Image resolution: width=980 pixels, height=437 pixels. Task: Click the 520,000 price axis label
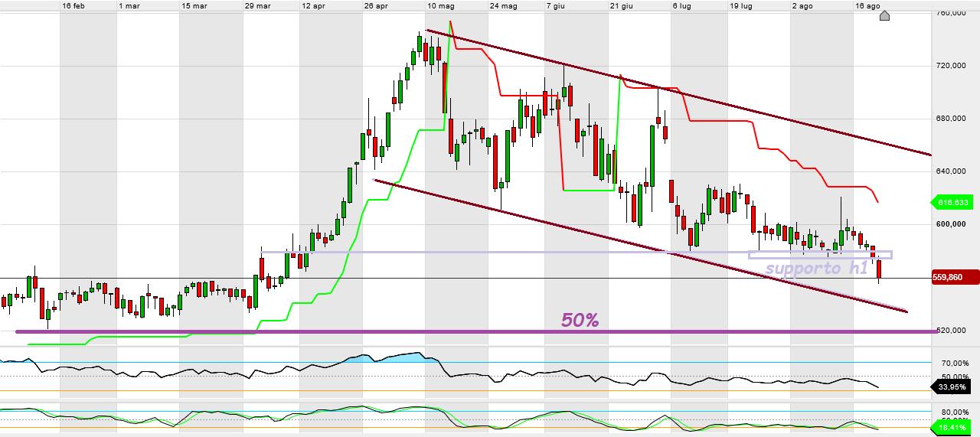pyautogui.click(x=952, y=331)
